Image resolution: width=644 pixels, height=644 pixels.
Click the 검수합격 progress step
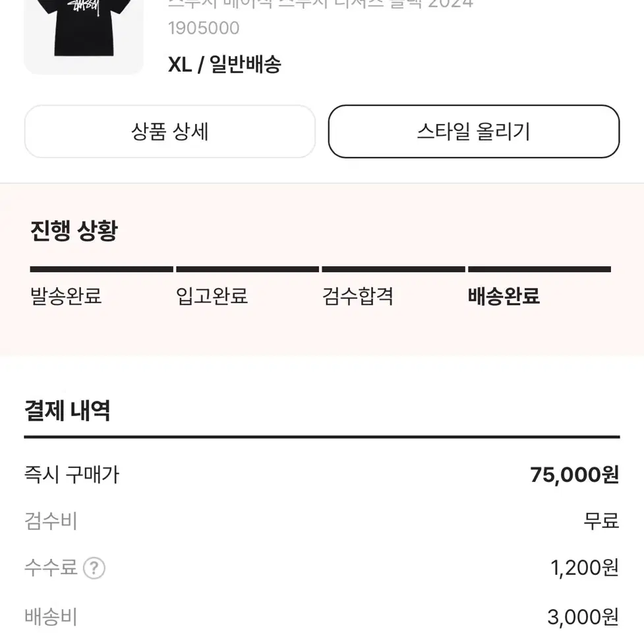(x=358, y=296)
